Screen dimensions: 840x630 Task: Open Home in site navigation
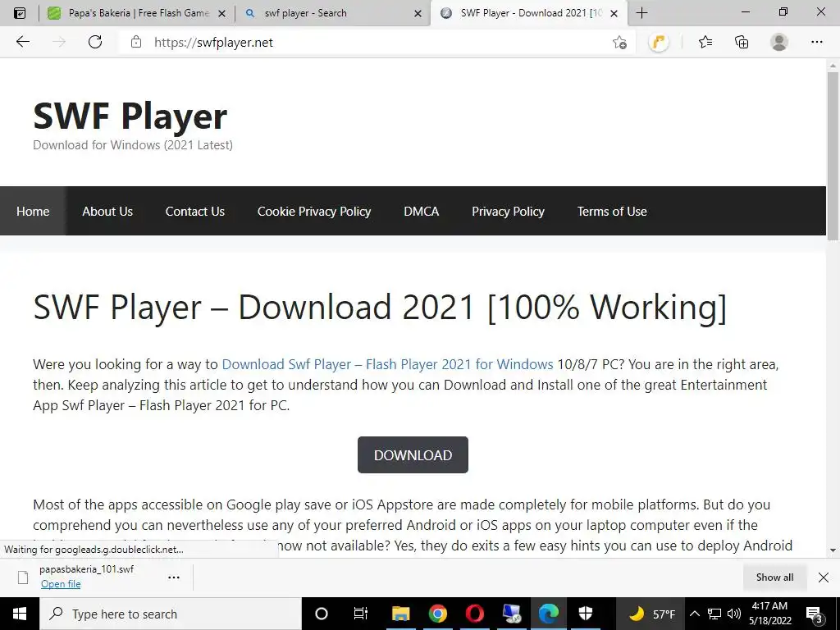coord(33,211)
